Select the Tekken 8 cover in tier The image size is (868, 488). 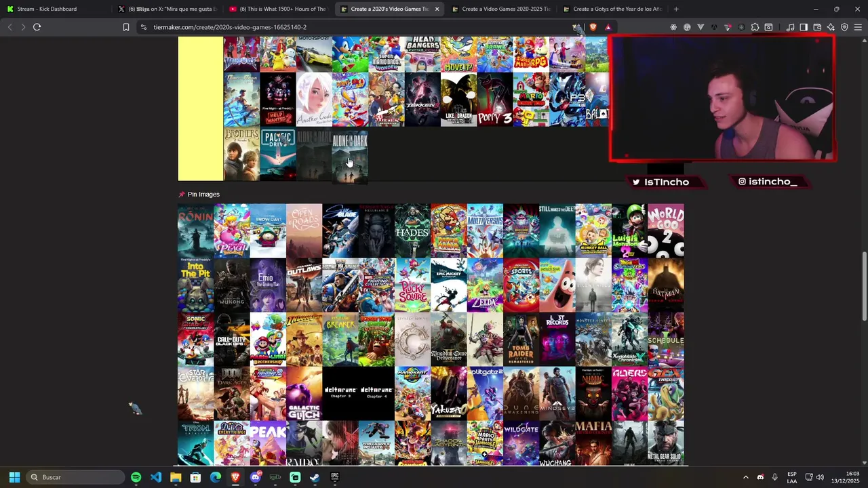click(422, 100)
